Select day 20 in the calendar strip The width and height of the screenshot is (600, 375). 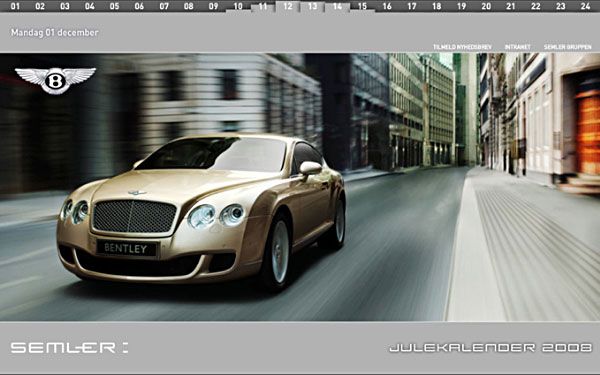coord(486,6)
